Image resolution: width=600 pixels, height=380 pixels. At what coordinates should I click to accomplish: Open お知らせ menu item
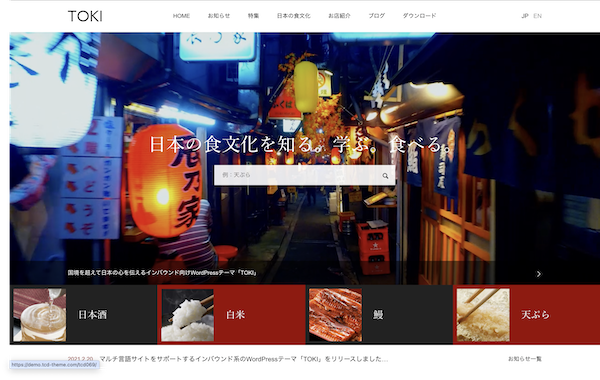coord(219,16)
